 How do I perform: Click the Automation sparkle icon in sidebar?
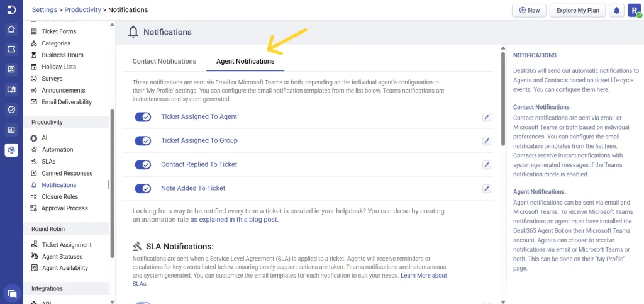point(34,150)
